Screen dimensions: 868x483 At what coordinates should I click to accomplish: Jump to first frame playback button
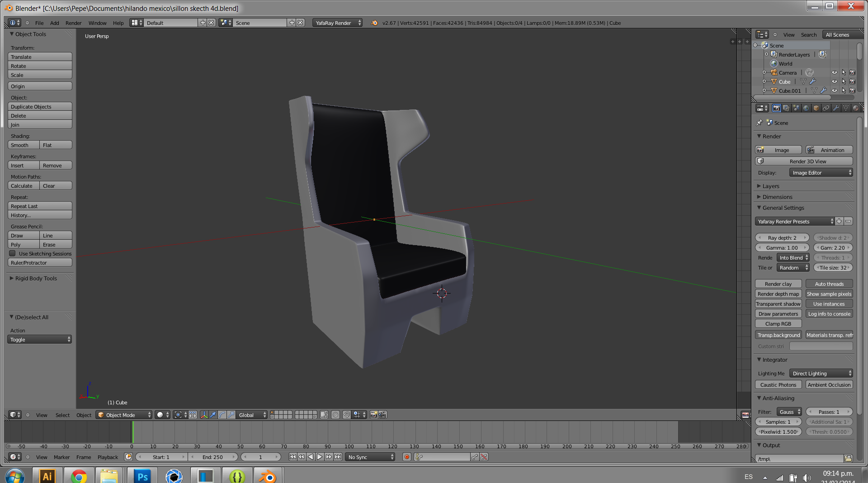[292, 457]
